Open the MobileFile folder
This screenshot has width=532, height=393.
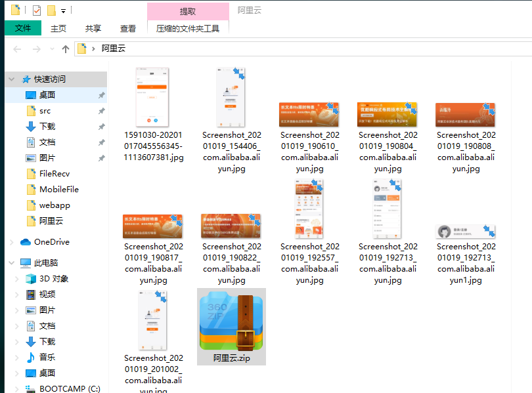59,190
